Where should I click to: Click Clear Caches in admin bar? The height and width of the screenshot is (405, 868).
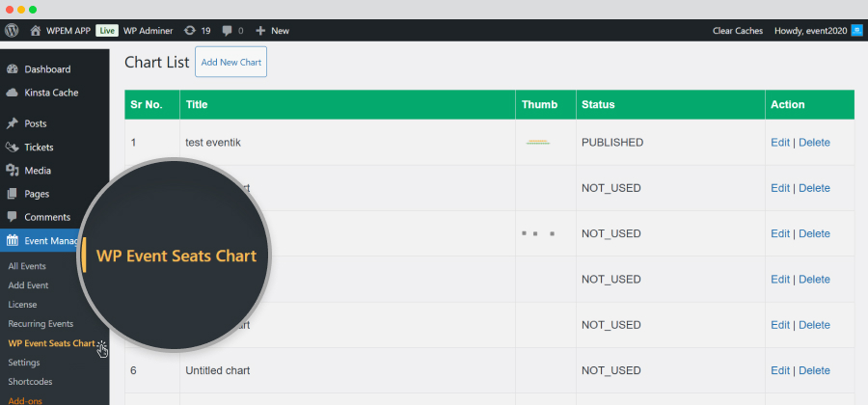point(738,31)
